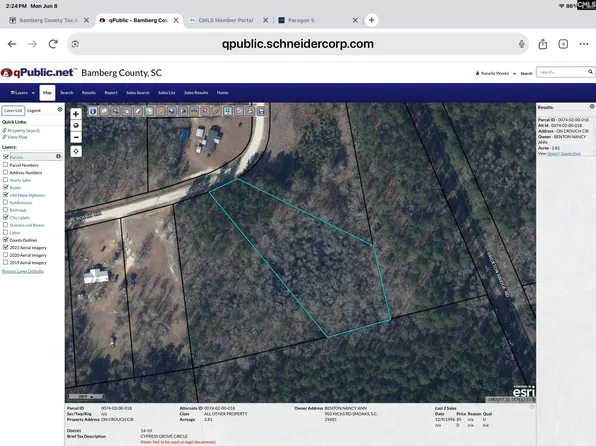The image size is (596, 446).
Task: Open the View Map quick link
Action: pyautogui.click(x=17, y=137)
